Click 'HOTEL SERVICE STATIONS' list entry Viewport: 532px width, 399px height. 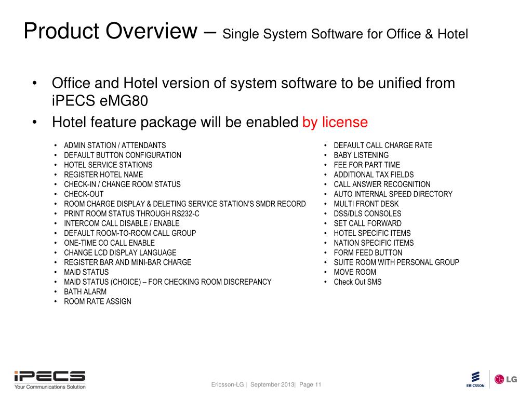[108, 165]
